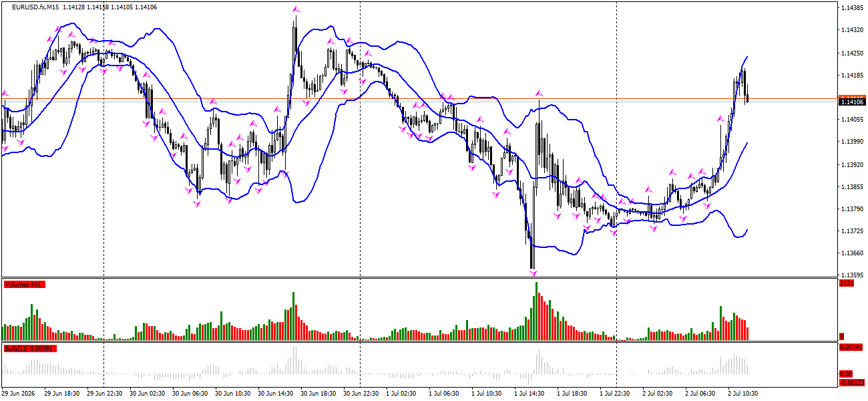Click the 1.14385 price axis label

point(852,8)
